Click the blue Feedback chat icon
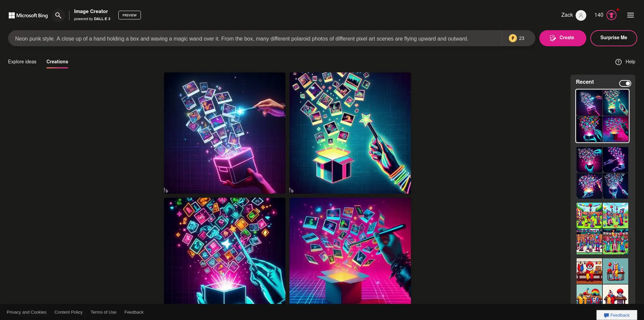This screenshot has width=644, height=320. coord(606,315)
